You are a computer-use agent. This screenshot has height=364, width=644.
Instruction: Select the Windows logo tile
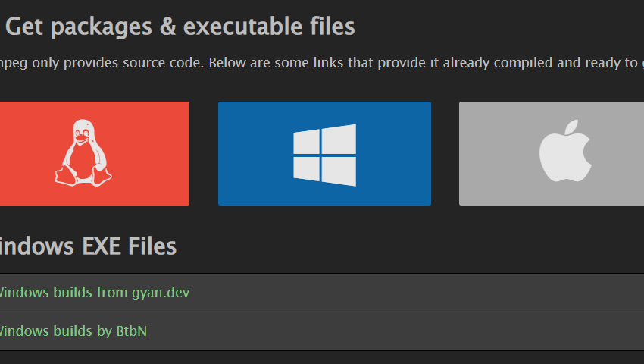tap(324, 153)
